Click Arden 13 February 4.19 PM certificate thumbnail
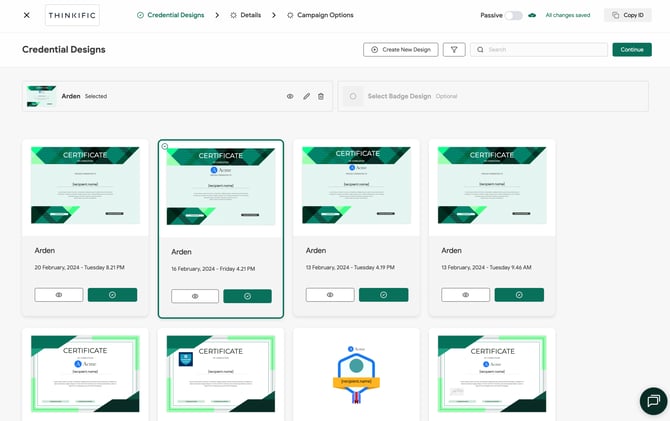 [x=356, y=185]
